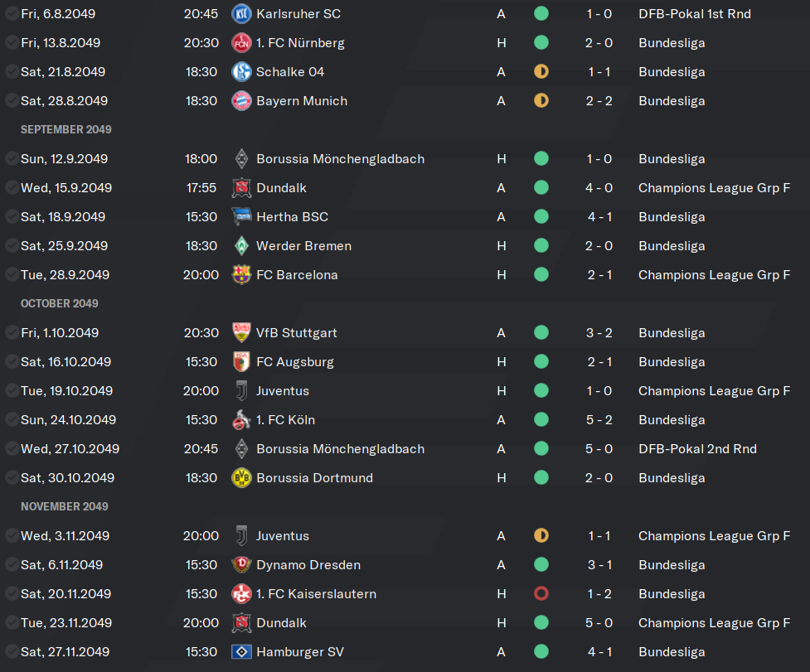This screenshot has width=810, height=672.
Task: Click the Hamburger SV diamond badge
Action: click(x=241, y=652)
